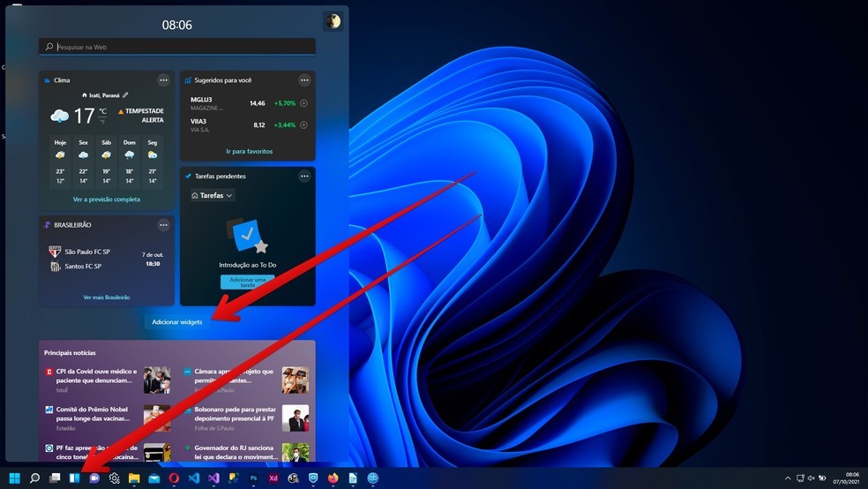The image size is (868, 489).
Task: Open qBittorrent taskbar icon
Action: point(372,478)
